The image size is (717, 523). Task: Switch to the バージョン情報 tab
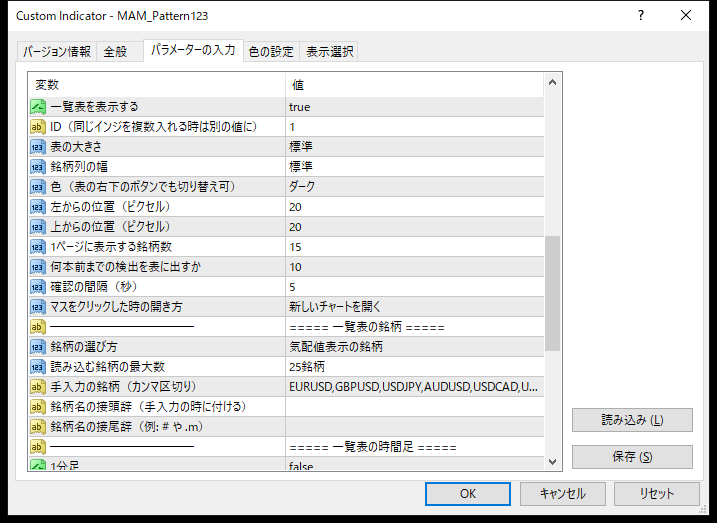(57, 52)
